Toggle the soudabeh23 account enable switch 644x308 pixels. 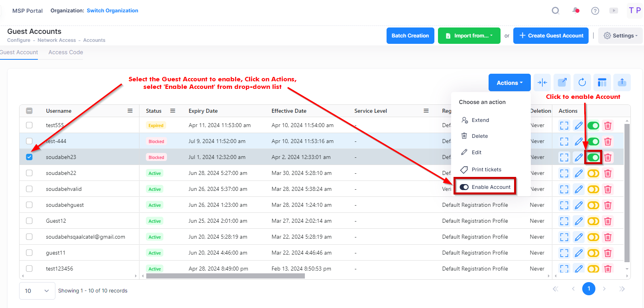pos(593,157)
